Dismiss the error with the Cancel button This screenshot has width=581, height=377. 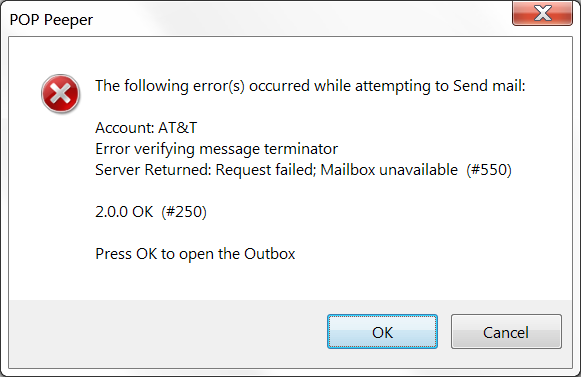pyautogui.click(x=506, y=332)
